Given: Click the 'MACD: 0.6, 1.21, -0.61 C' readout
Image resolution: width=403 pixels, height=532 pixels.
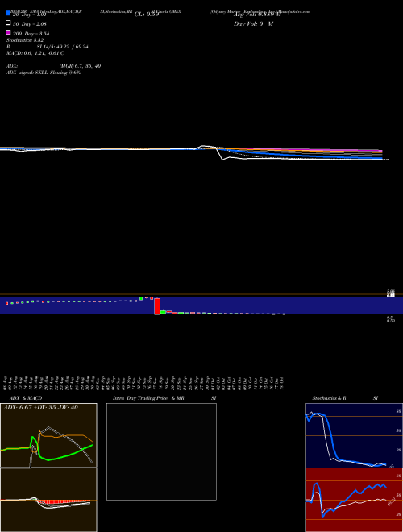Looking at the screenshot, I should tap(35, 53).
